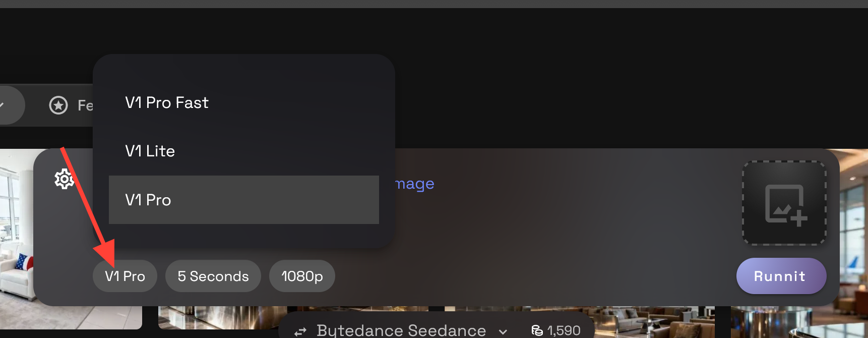868x338 pixels.
Task: Click the chevron in the leftmost pill
Action: [x=2, y=105]
